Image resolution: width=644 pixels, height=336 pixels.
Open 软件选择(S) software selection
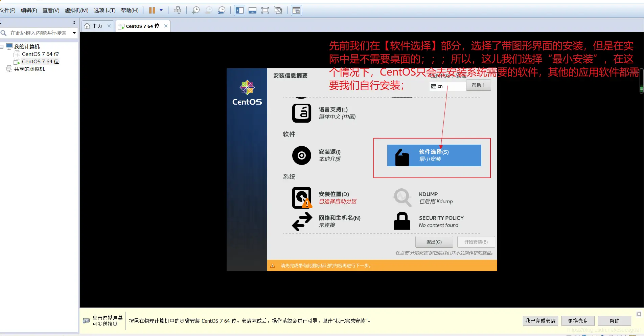coord(434,155)
